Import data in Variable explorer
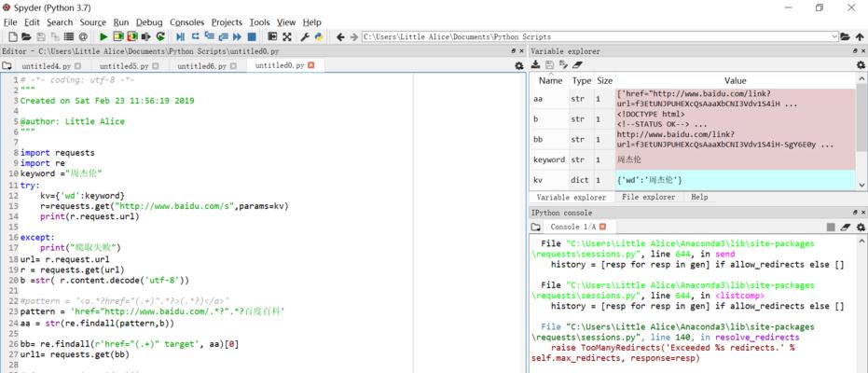The image size is (868, 373). (x=535, y=64)
